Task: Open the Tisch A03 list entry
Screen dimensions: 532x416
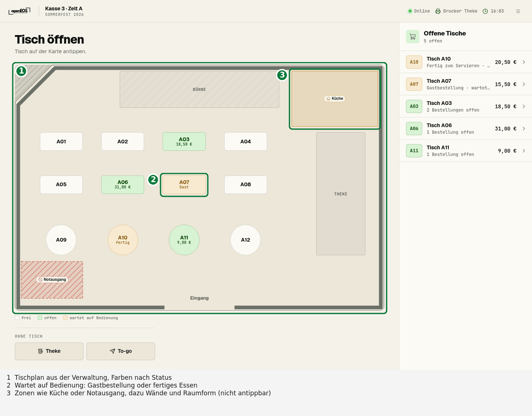Action: [465, 106]
